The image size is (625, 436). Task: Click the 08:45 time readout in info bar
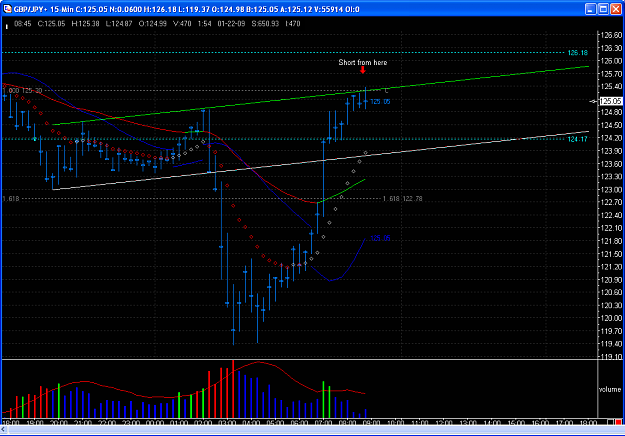coord(23,24)
